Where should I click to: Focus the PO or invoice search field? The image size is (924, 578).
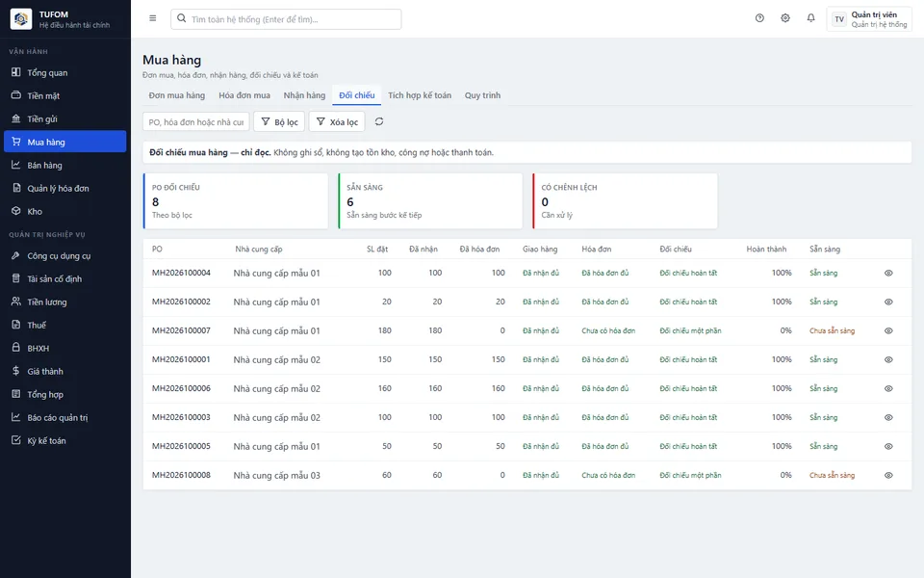[196, 121]
